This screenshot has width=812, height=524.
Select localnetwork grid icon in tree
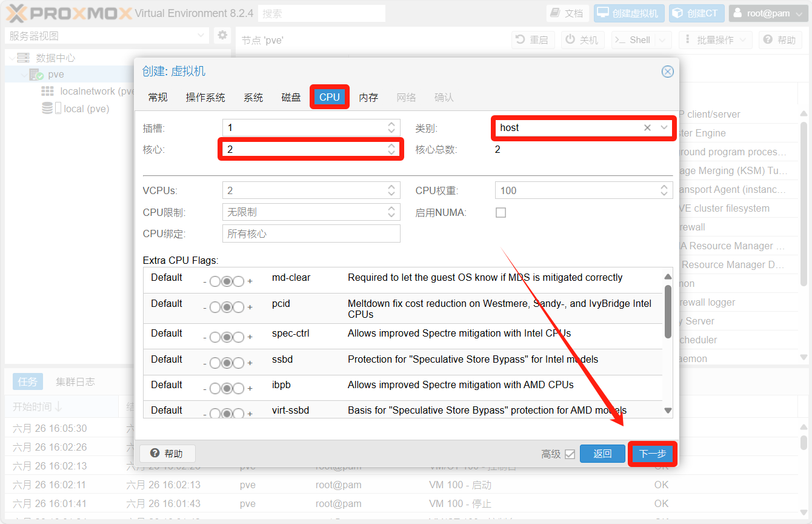point(47,92)
